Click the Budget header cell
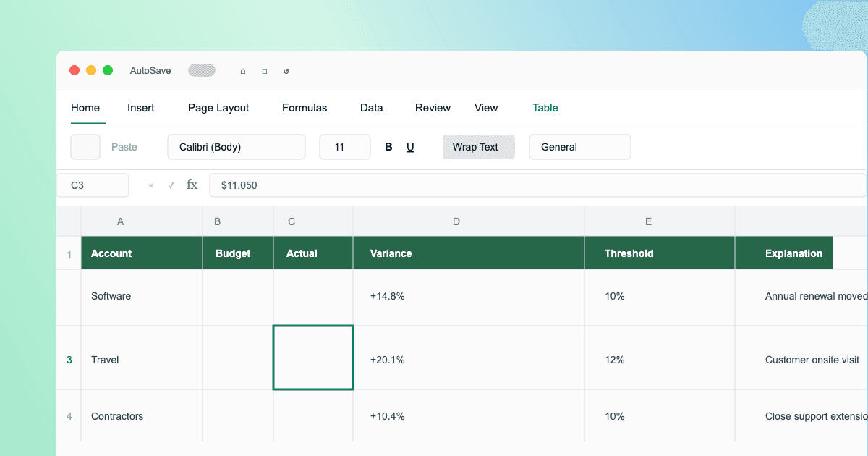 [x=238, y=253]
